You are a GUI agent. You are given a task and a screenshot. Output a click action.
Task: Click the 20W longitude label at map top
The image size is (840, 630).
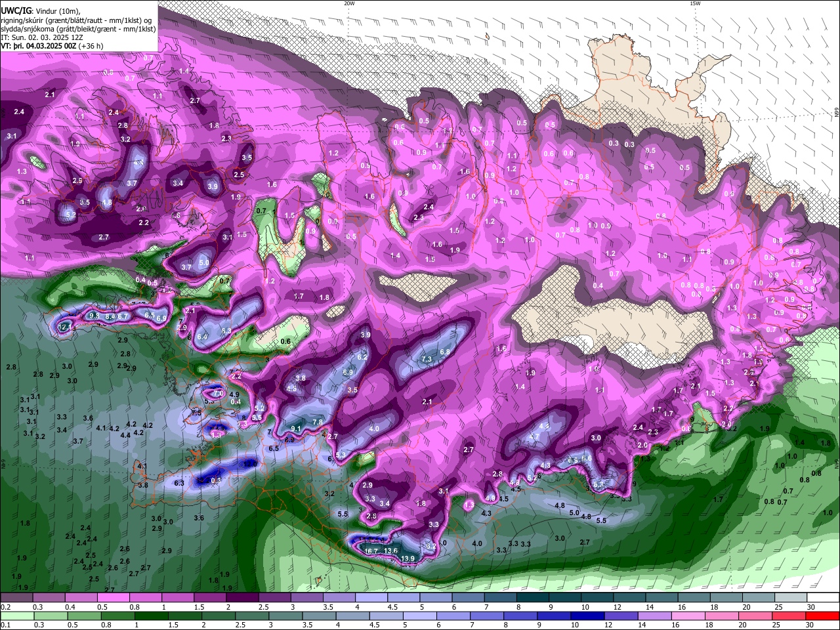point(349,3)
